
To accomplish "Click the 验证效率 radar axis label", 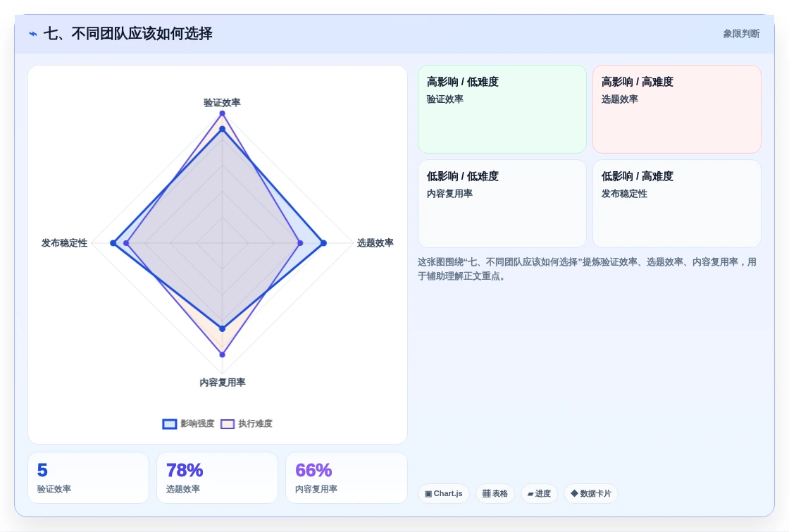I will coord(222,103).
